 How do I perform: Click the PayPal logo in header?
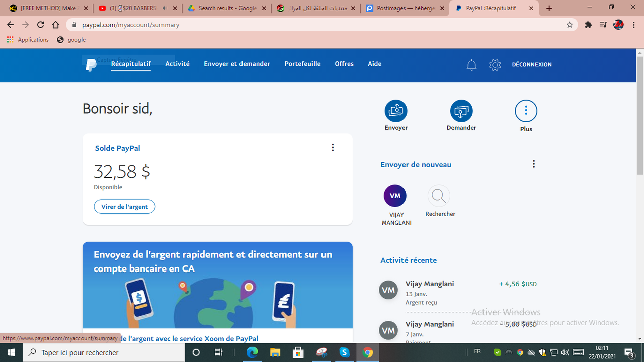point(91,65)
